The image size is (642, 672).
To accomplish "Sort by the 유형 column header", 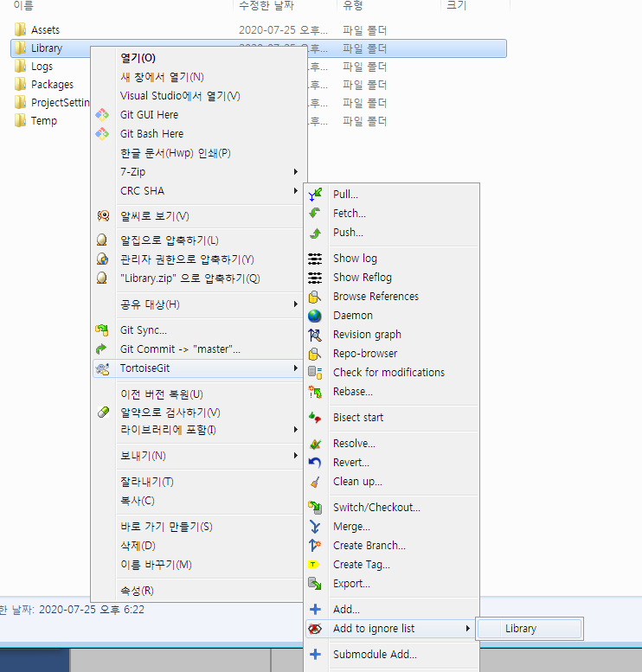I will (352, 5).
